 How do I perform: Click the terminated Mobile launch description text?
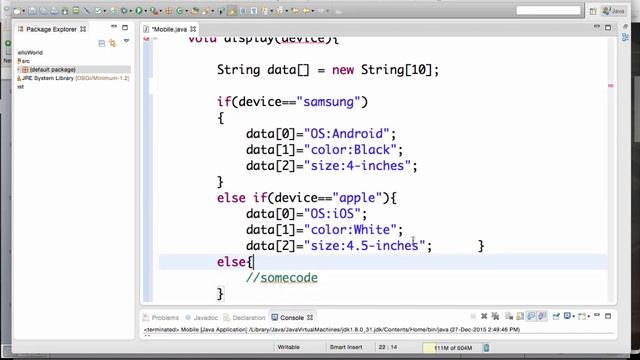click(332, 329)
